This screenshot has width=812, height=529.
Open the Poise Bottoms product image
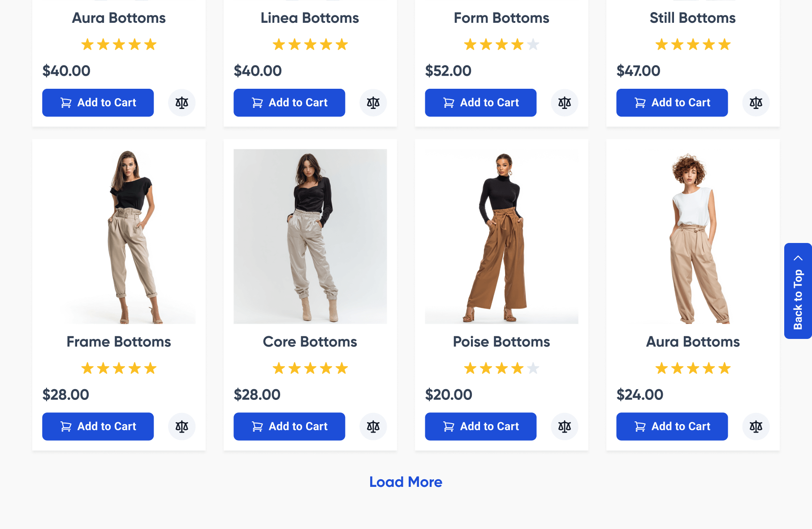point(501,236)
